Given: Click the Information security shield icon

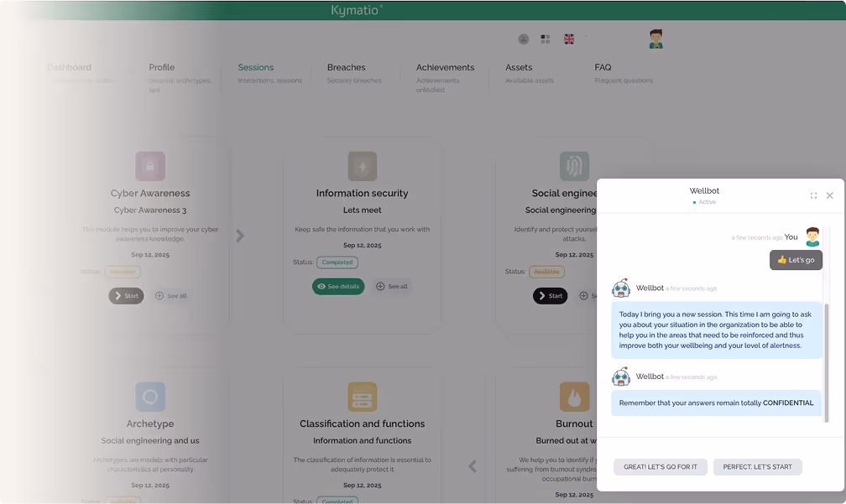Looking at the screenshot, I should click(362, 166).
